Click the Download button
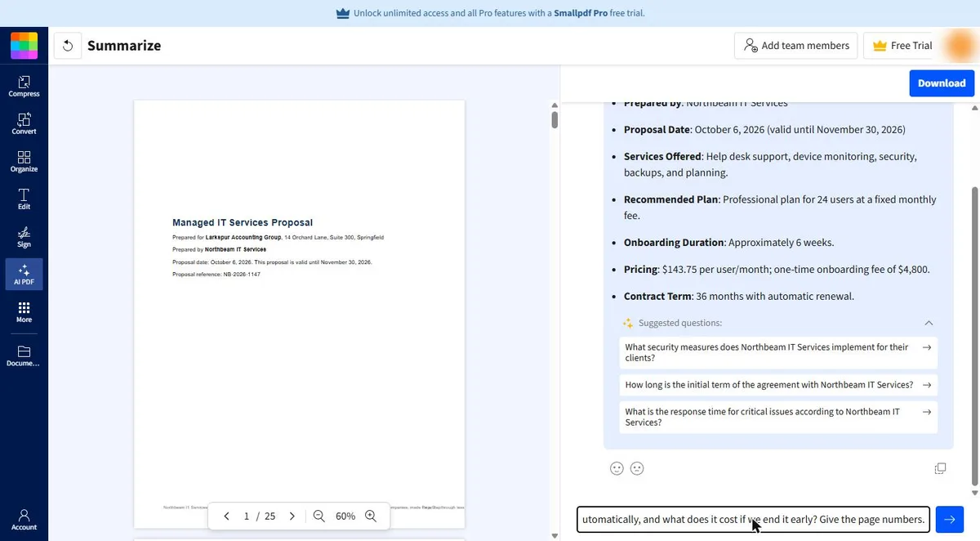980x541 pixels. click(942, 83)
